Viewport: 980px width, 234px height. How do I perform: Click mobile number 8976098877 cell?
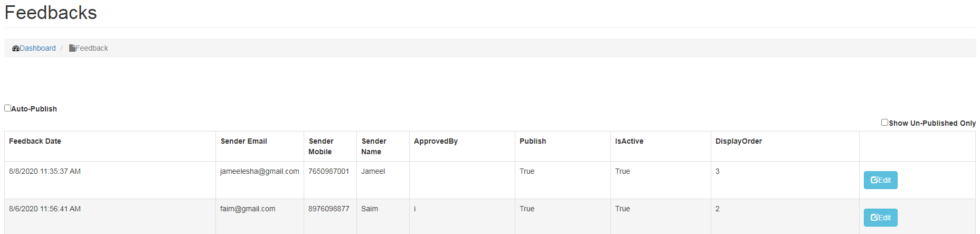point(328,209)
